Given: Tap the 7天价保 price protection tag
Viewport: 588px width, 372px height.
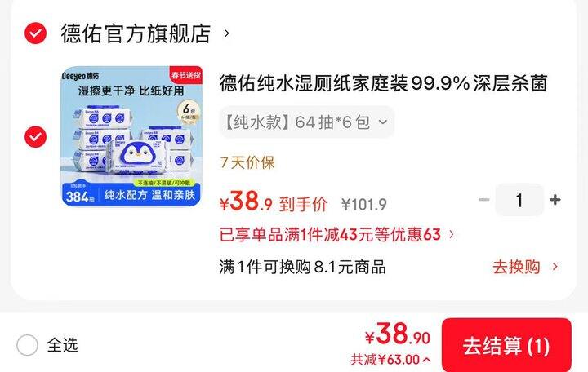Looking at the screenshot, I should point(247,162).
